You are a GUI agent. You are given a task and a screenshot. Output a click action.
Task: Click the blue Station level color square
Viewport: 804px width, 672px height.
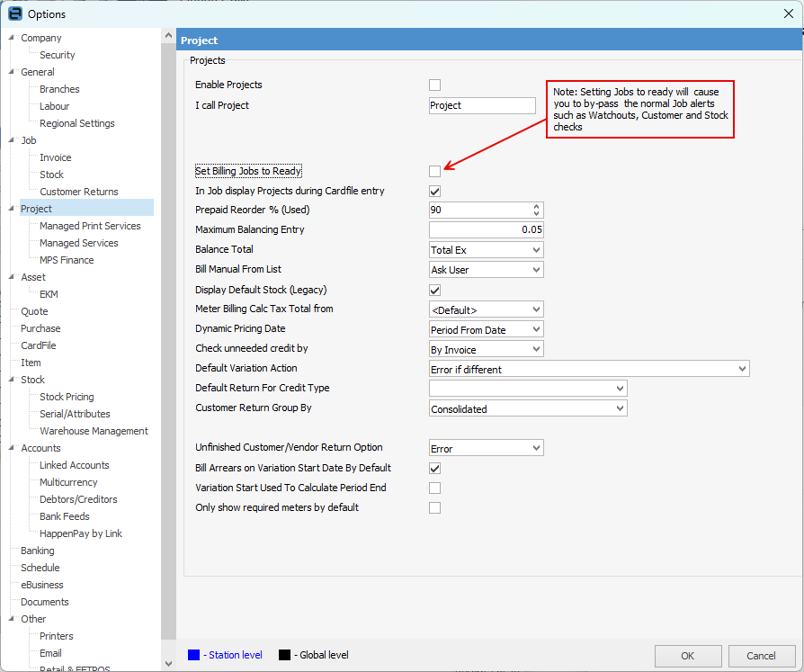click(194, 655)
